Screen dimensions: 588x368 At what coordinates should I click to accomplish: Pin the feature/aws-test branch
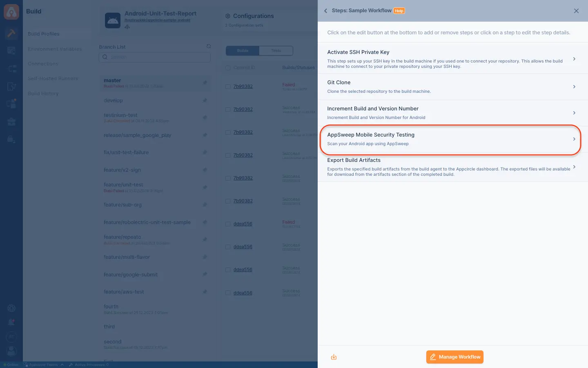(205, 292)
